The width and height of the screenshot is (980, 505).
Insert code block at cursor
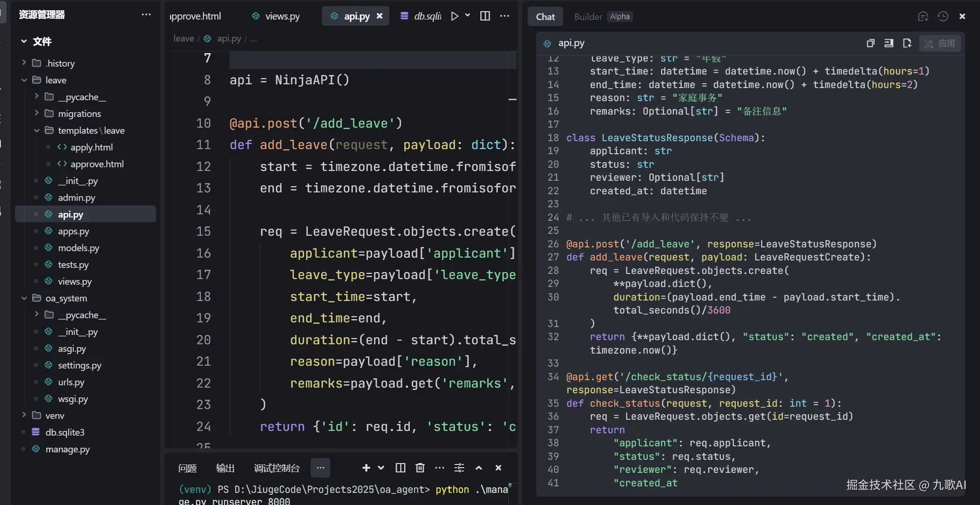(x=889, y=43)
